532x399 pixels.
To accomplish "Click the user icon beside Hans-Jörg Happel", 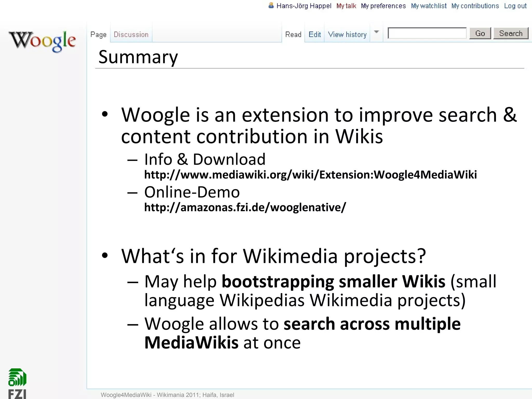I will [x=271, y=5].
